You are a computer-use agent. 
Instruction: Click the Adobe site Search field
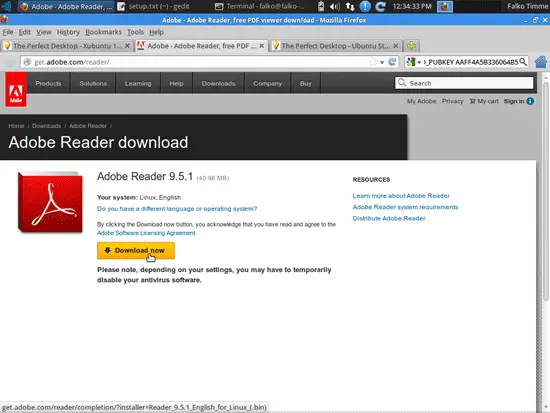tap(464, 83)
